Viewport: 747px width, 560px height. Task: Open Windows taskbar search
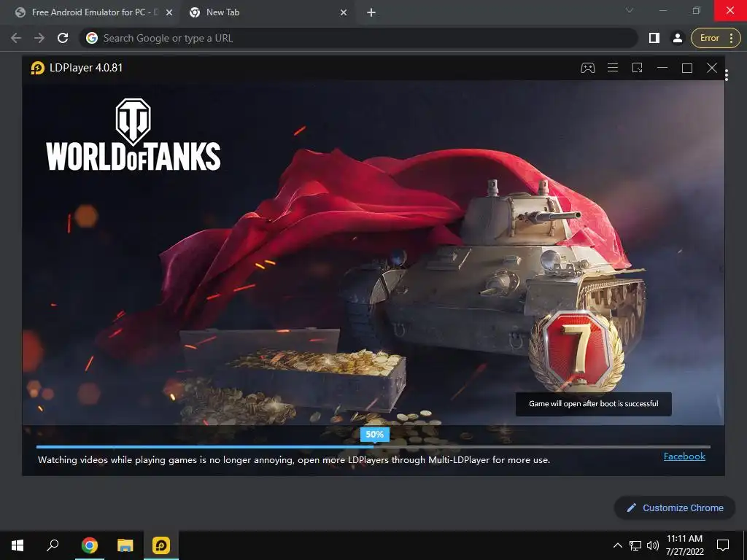(x=53, y=545)
